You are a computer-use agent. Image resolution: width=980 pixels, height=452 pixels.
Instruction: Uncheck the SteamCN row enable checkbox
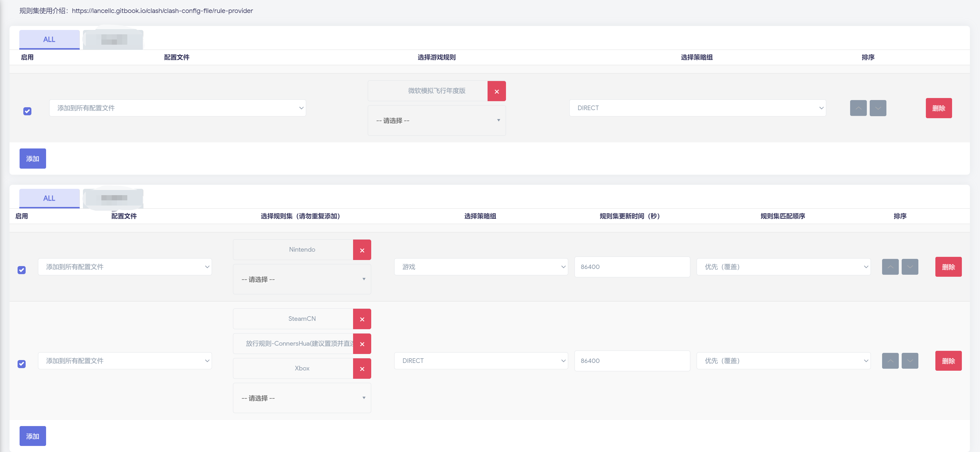tap(22, 364)
